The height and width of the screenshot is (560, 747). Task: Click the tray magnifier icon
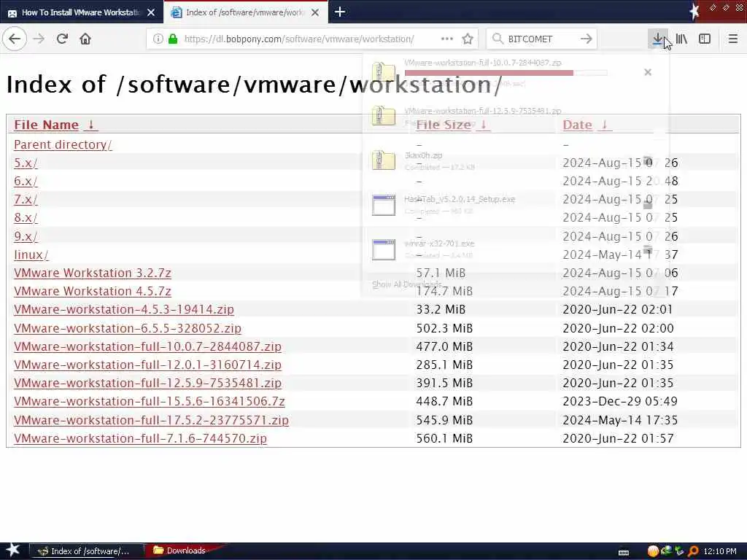tap(693, 551)
